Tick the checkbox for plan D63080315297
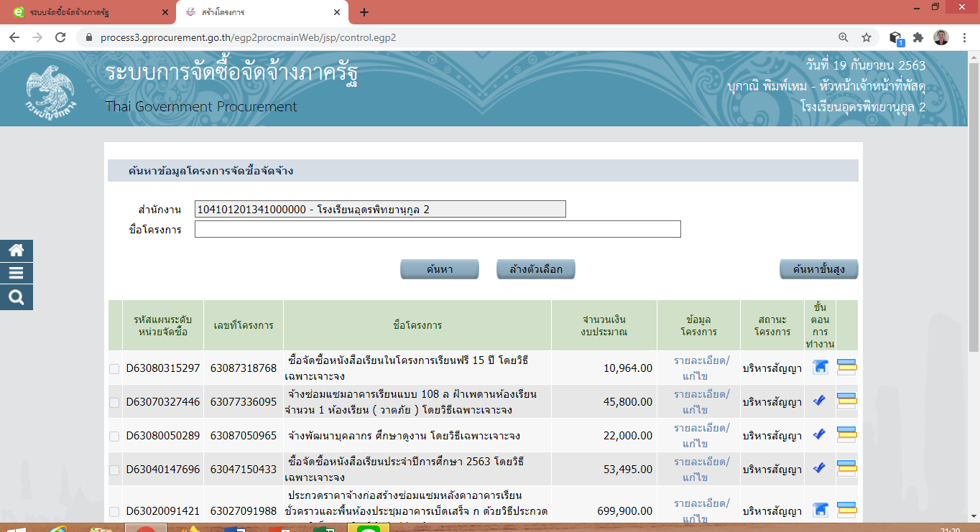Viewport: 980px width, 532px height. (114, 369)
